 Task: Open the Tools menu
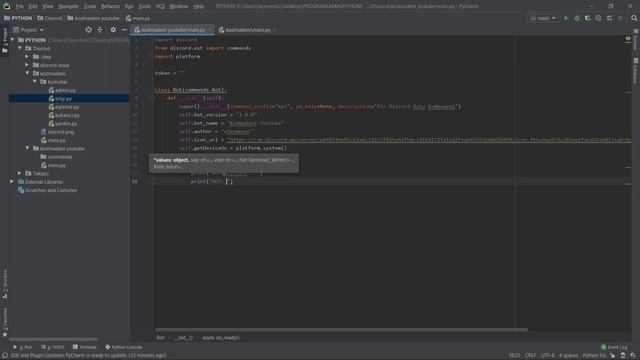click(x=144, y=6)
